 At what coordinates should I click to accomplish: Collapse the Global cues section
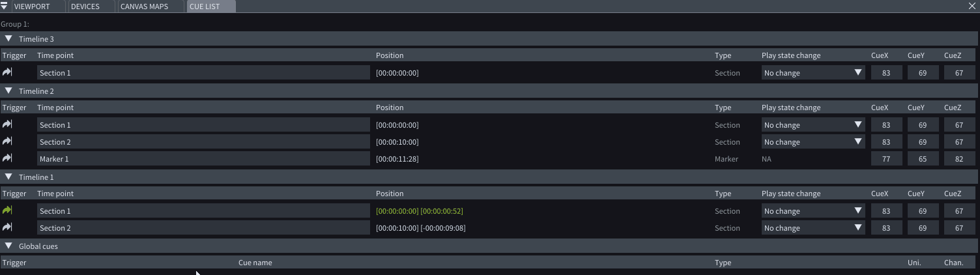pos(8,246)
